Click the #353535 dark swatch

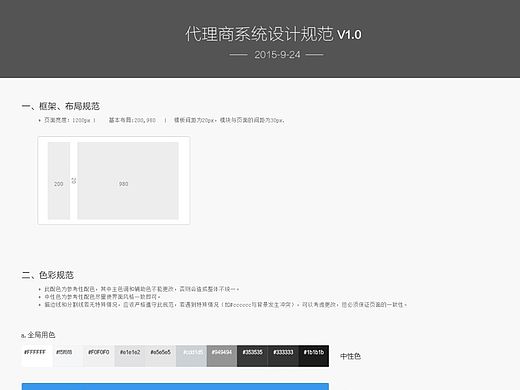coord(253,356)
